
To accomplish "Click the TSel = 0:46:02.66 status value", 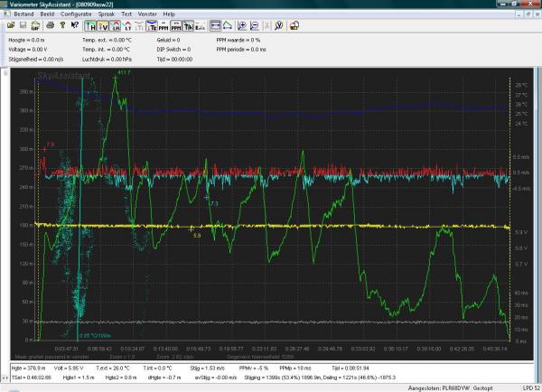I will pos(32,378).
